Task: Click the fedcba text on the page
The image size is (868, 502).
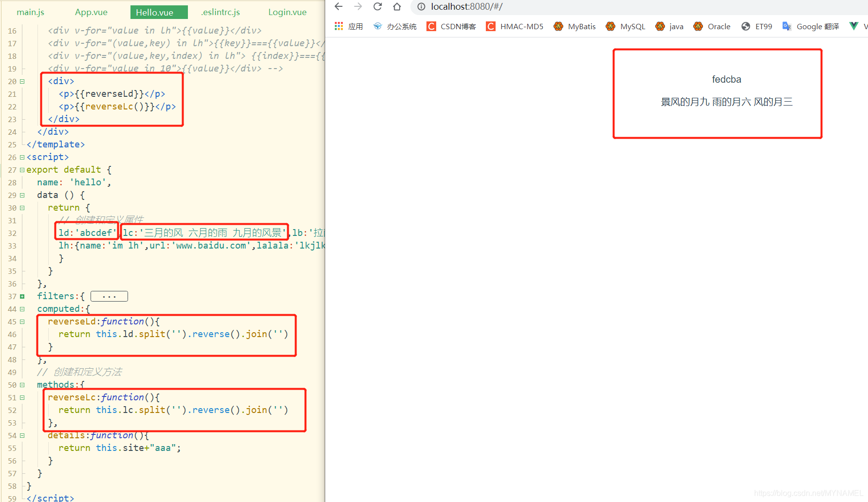Action: click(726, 79)
